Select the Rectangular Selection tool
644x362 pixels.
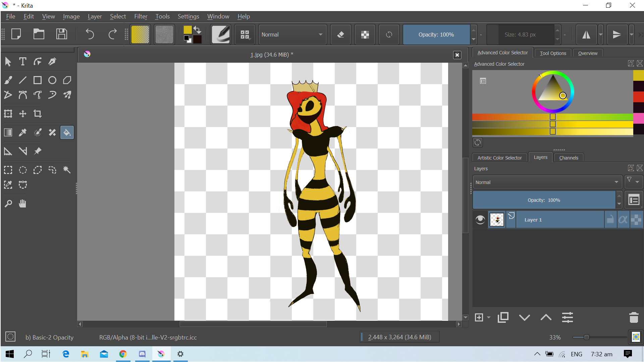pyautogui.click(x=8, y=170)
